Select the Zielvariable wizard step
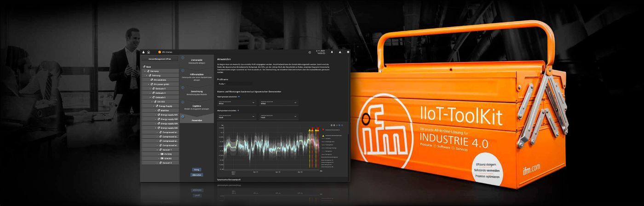Screen dimensions: 644x206 (x=196, y=62)
